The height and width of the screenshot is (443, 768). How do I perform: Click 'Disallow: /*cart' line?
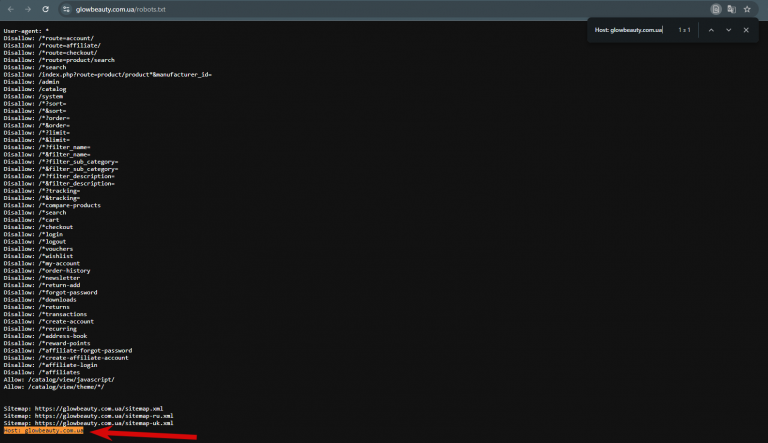coord(31,220)
